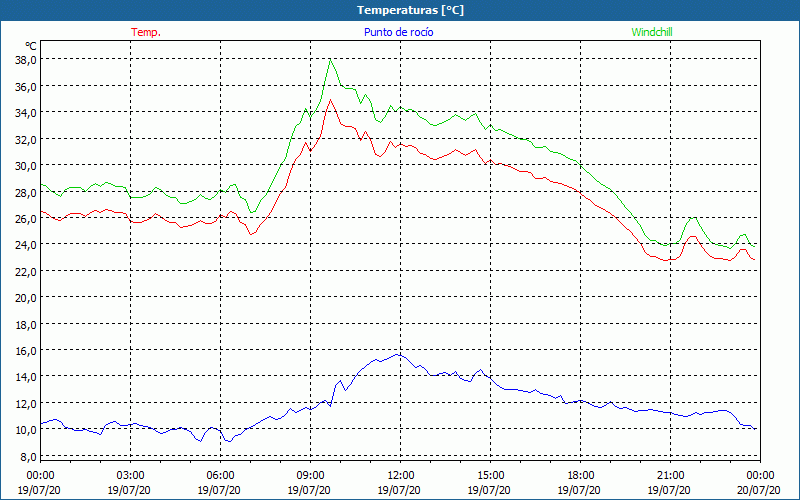Click the 14,0 y-axis label

[x=27, y=377]
